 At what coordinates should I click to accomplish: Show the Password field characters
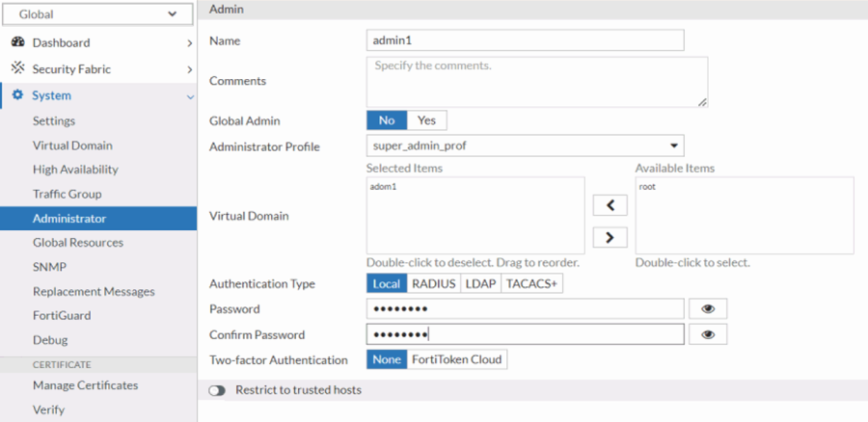coord(708,309)
